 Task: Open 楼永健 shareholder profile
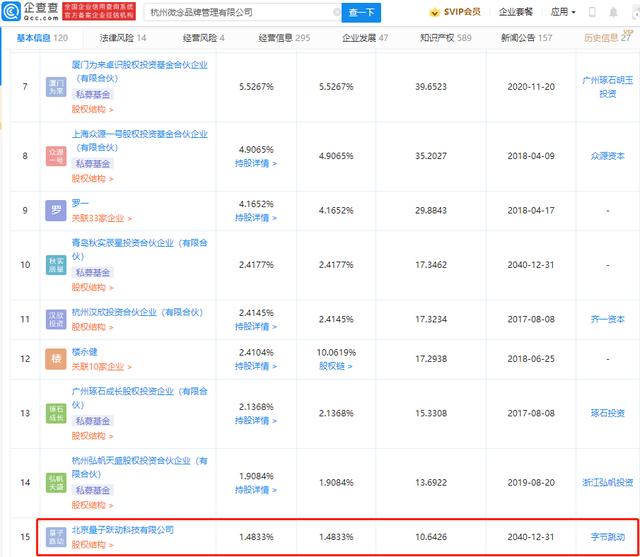(x=84, y=352)
